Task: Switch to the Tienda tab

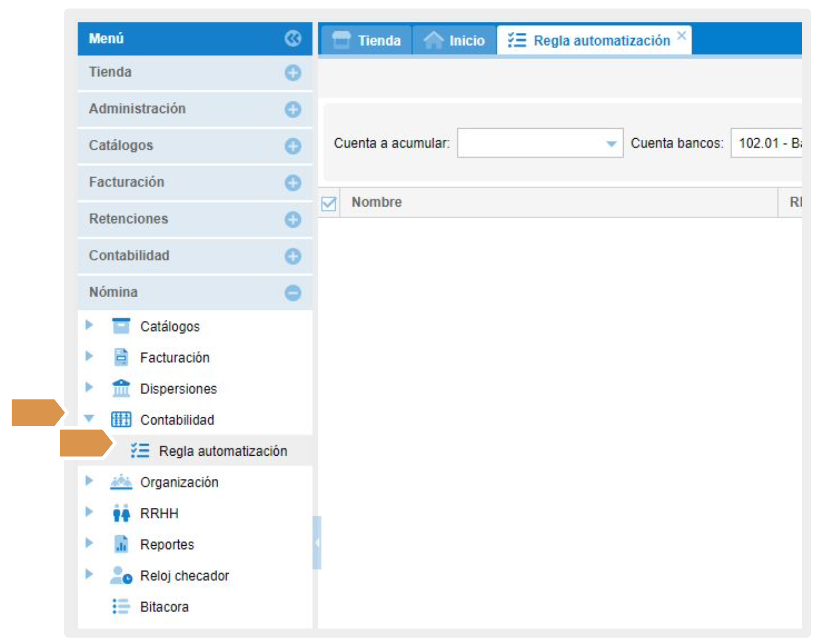Action: point(366,41)
